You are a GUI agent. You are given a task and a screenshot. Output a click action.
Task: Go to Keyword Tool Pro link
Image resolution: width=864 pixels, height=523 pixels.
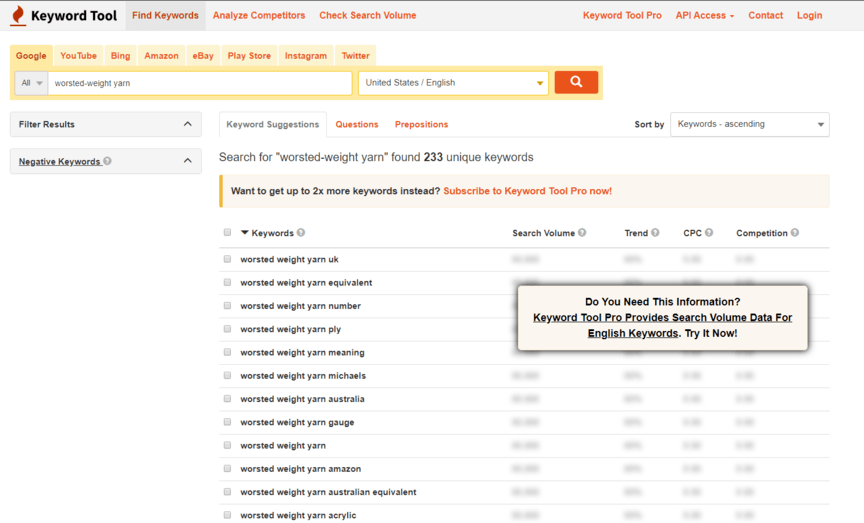(x=622, y=15)
